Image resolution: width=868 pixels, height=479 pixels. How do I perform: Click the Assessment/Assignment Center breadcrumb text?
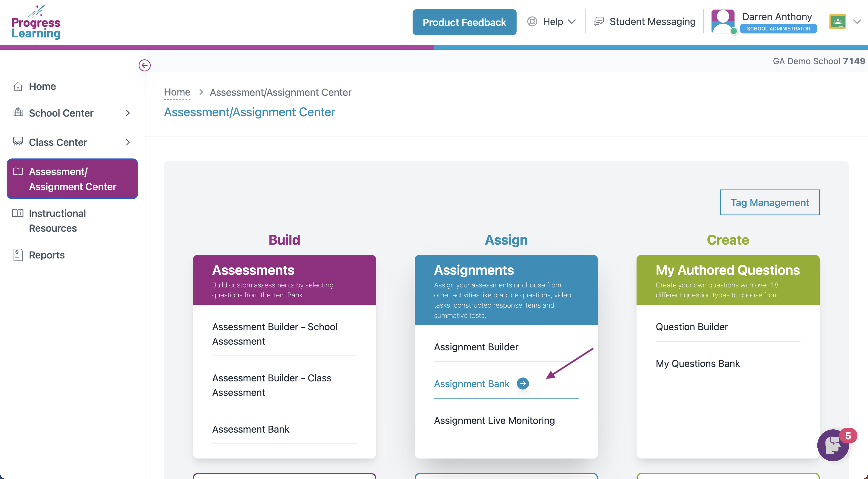280,92
